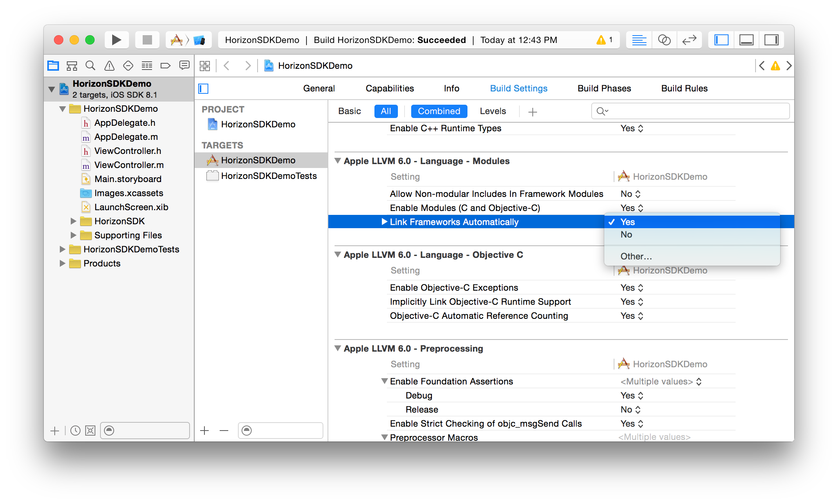Open the Symbol navigator
The width and height of the screenshot is (838, 504).
click(72, 66)
